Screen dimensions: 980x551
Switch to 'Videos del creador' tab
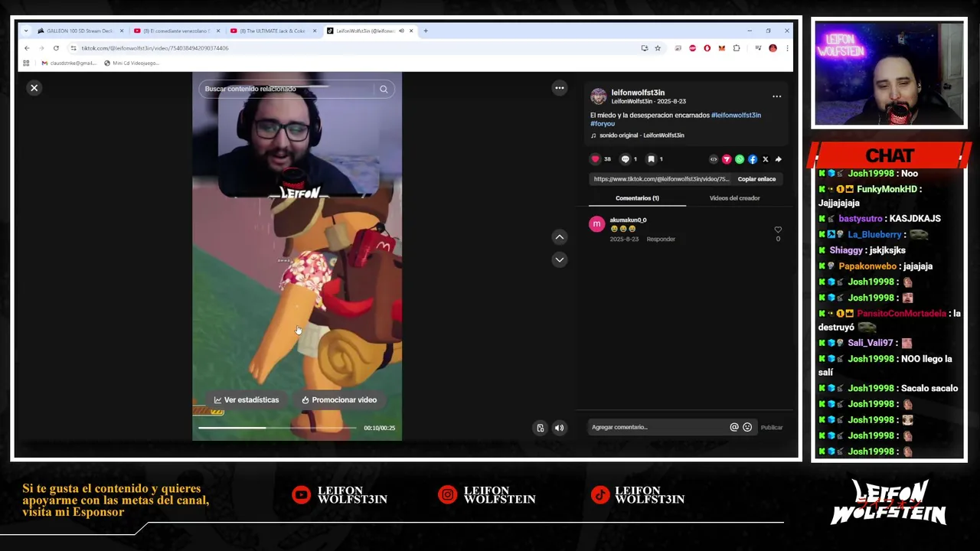[x=734, y=198]
